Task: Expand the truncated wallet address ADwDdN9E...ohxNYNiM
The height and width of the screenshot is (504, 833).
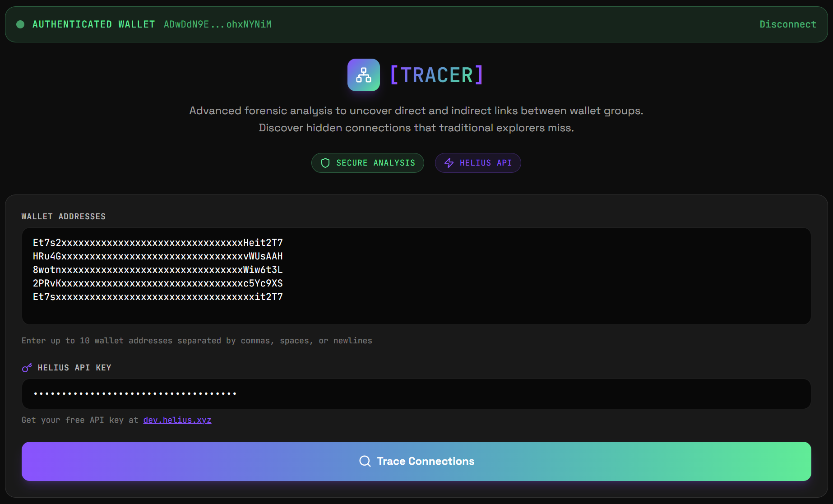Action: (218, 24)
